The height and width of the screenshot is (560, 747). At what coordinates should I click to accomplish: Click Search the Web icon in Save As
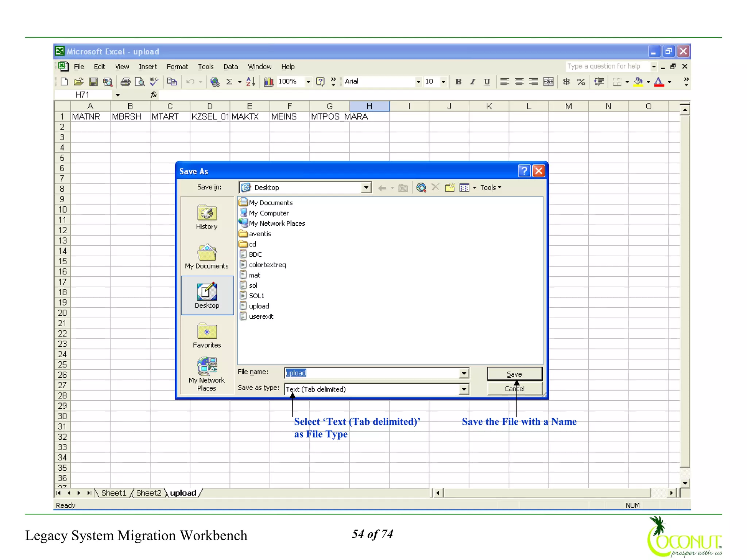(x=421, y=187)
